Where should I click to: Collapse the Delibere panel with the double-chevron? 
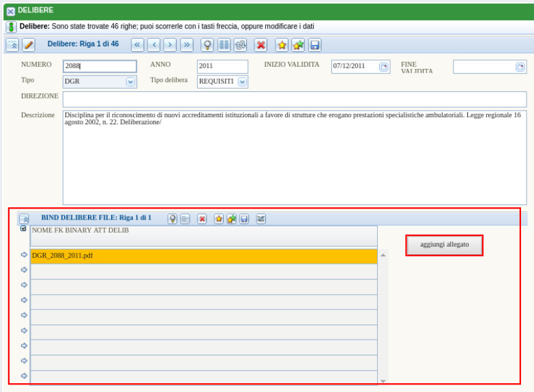pyautogui.click(x=12, y=45)
